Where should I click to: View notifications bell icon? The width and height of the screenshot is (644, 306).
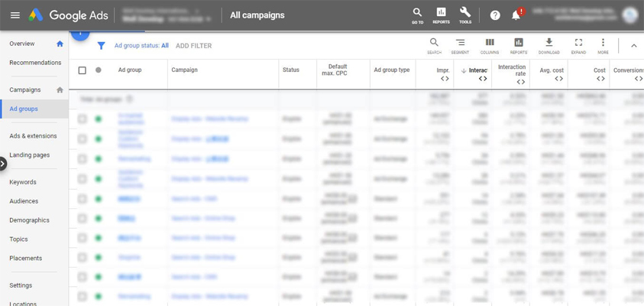(x=516, y=15)
